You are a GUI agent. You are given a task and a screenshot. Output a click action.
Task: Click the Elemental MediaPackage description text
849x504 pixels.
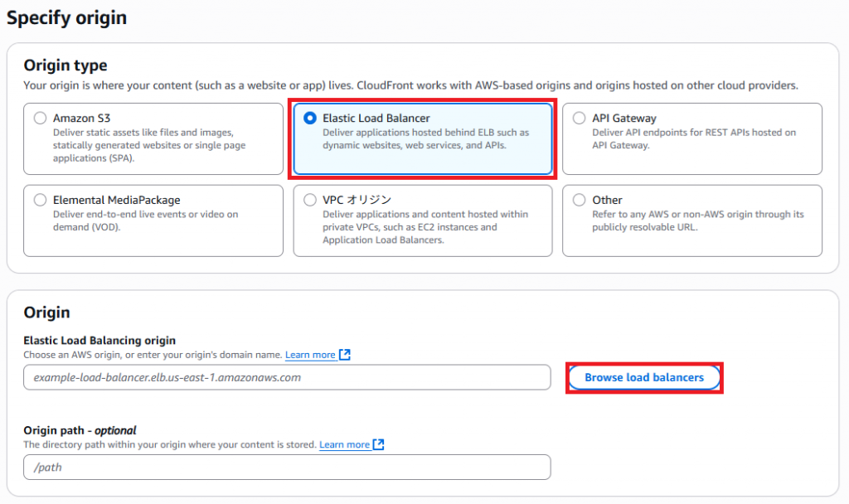tap(146, 220)
